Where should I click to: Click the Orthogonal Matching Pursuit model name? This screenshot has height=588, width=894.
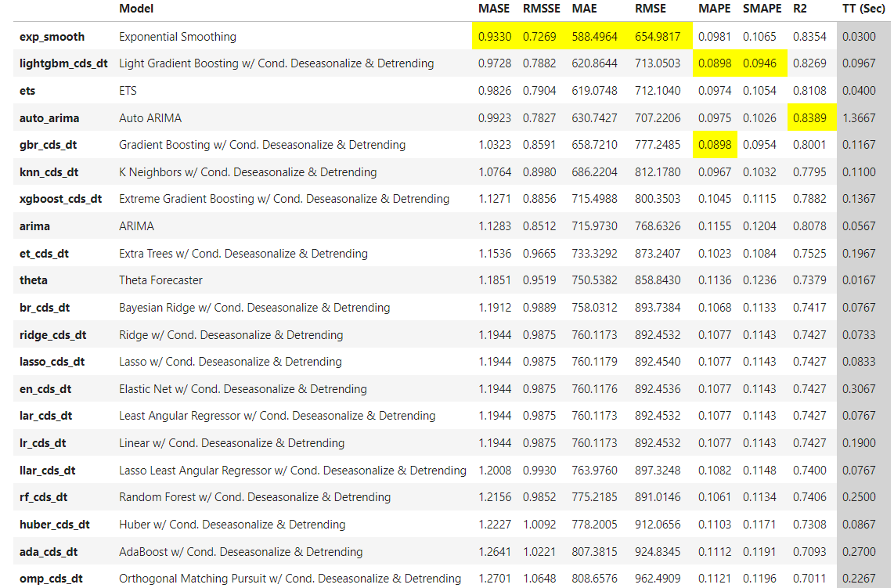(x=290, y=579)
